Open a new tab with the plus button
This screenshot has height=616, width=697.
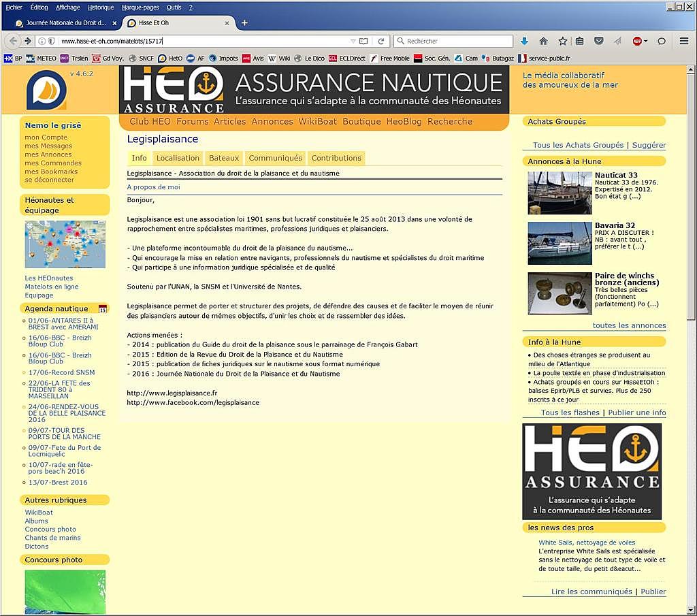[x=244, y=22]
